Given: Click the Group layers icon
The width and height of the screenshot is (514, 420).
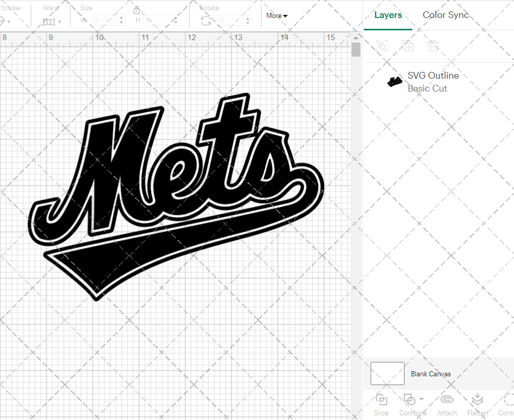Looking at the screenshot, I should point(382,46).
